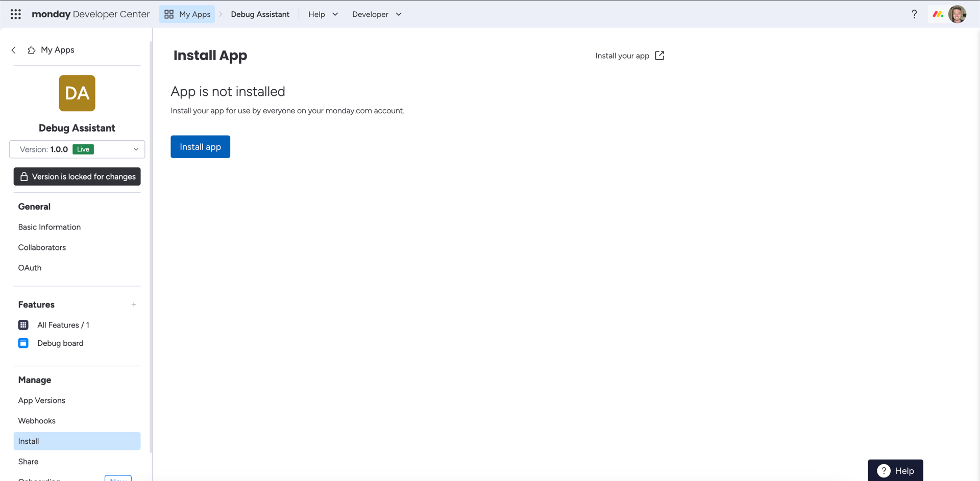Click the Install App page title
Image resolution: width=980 pixels, height=481 pixels.
pyautogui.click(x=210, y=55)
